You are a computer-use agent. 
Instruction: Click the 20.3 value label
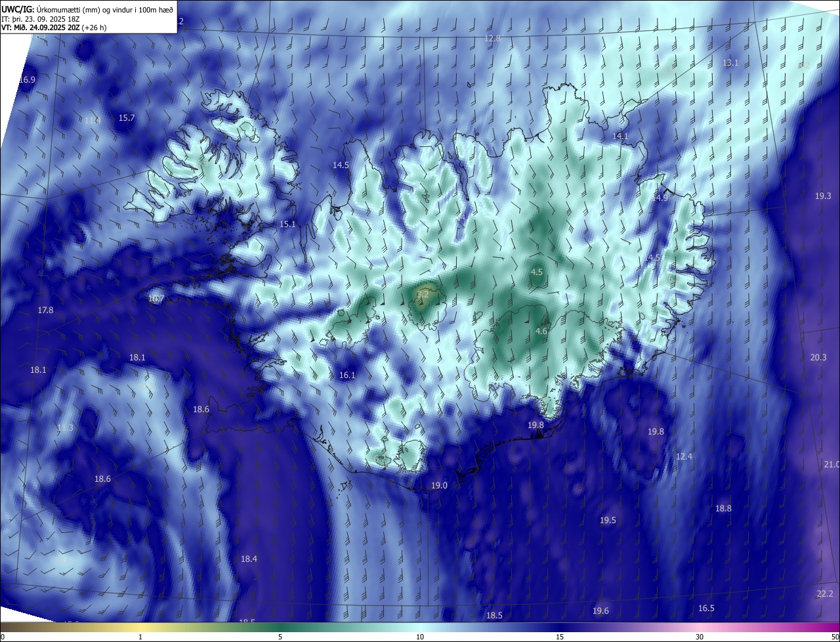(818, 357)
